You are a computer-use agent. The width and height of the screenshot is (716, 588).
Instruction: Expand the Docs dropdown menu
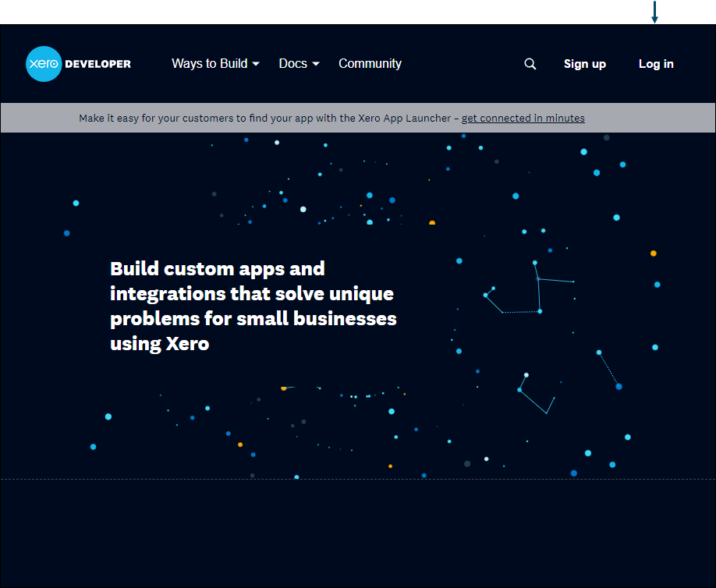[x=299, y=63]
